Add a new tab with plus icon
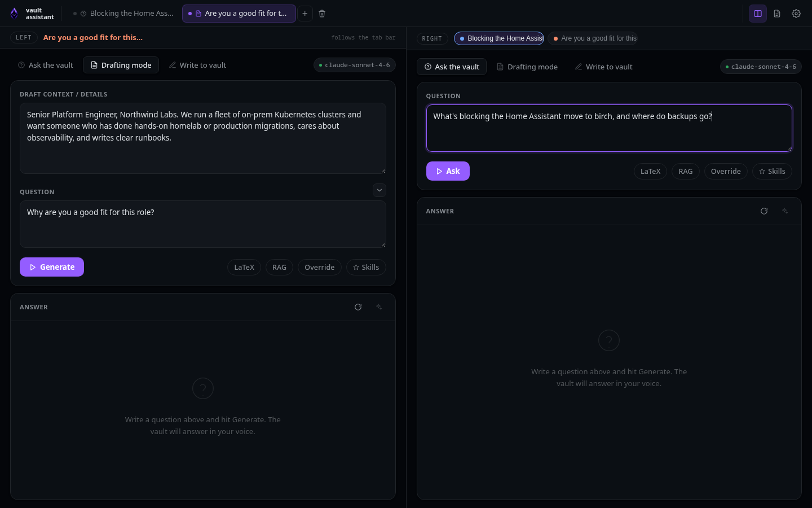Screen dimensions: 812x508 (305, 14)
